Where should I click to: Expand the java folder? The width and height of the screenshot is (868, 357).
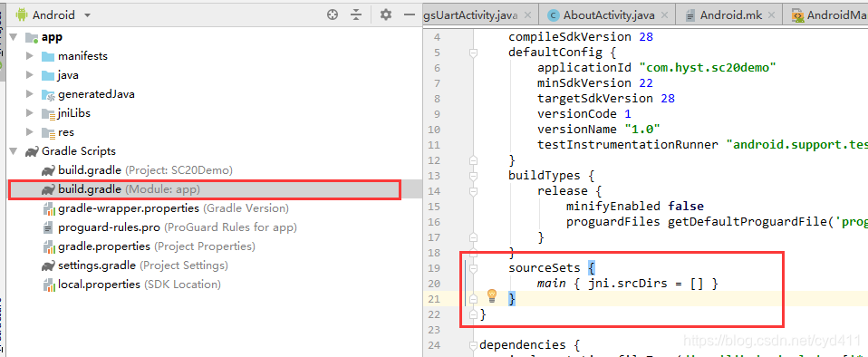coord(30,74)
